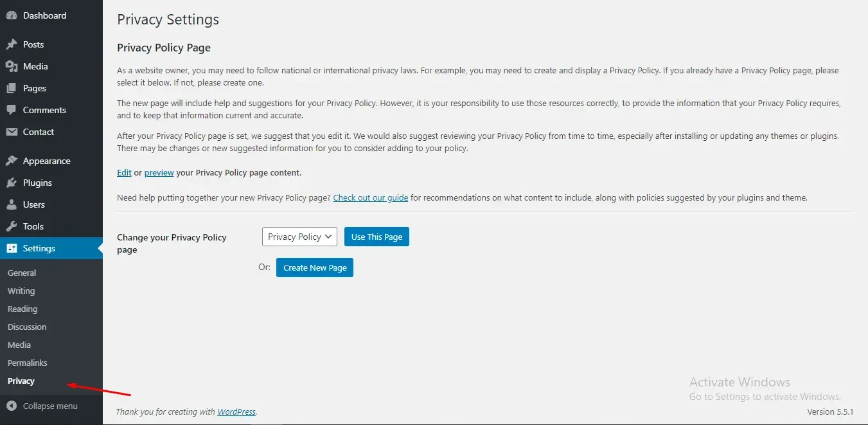Image resolution: width=868 pixels, height=425 pixels.
Task: Click the Plugins plug icon
Action: click(x=12, y=183)
